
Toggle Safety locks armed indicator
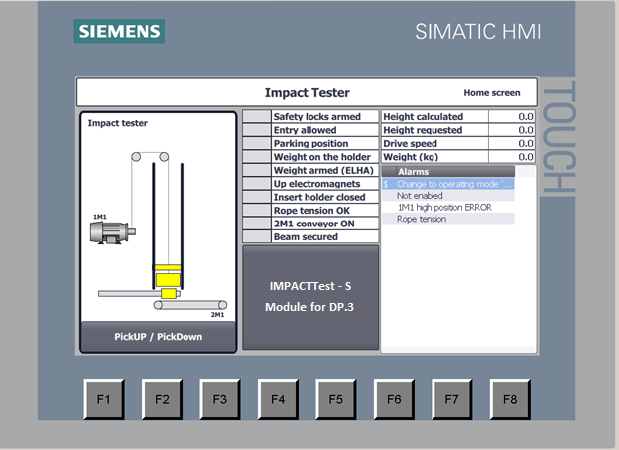[257, 116]
